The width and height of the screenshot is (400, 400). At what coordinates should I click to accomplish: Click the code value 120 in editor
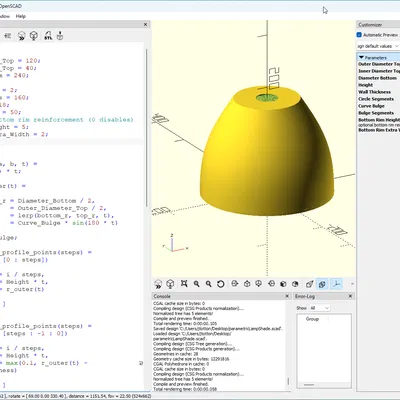click(x=31, y=61)
